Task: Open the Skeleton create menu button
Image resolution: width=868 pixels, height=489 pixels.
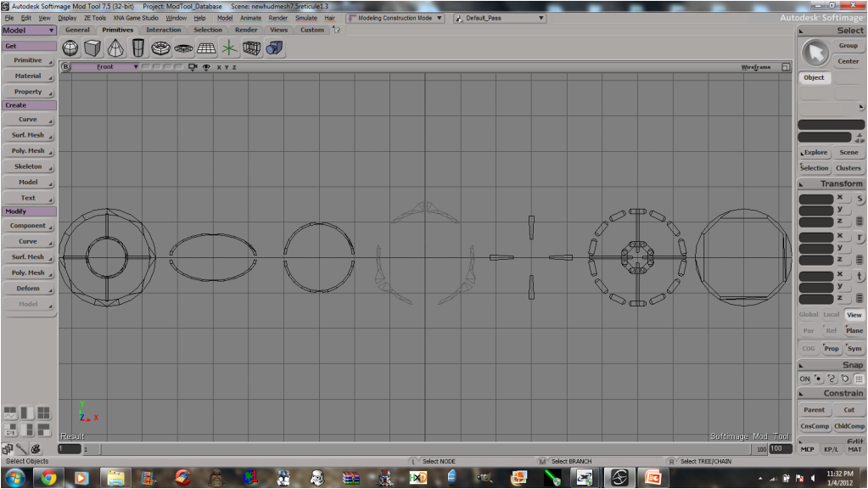Action: [x=28, y=166]
